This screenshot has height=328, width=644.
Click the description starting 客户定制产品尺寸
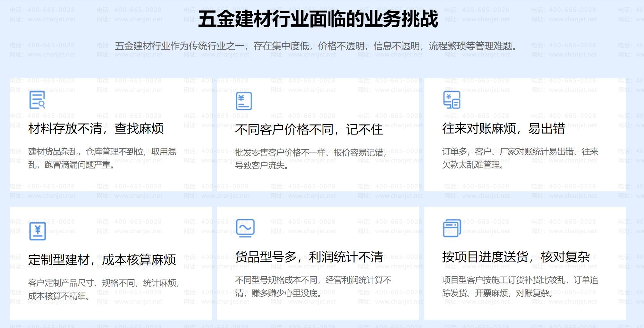(x=104, y=289)
